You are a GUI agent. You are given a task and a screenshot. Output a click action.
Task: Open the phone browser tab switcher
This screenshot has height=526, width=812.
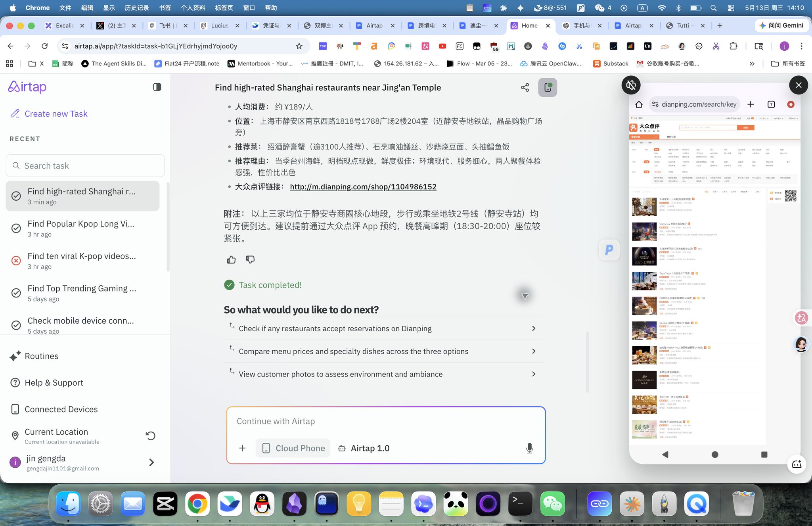point(771,104)
